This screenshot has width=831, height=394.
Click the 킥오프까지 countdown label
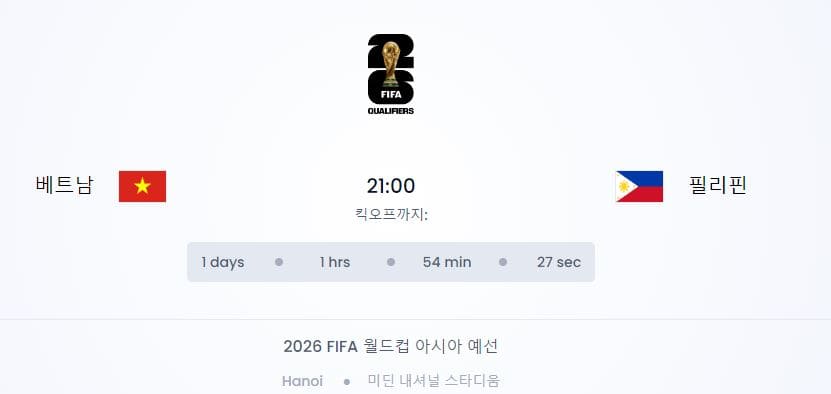pos(391,215)
